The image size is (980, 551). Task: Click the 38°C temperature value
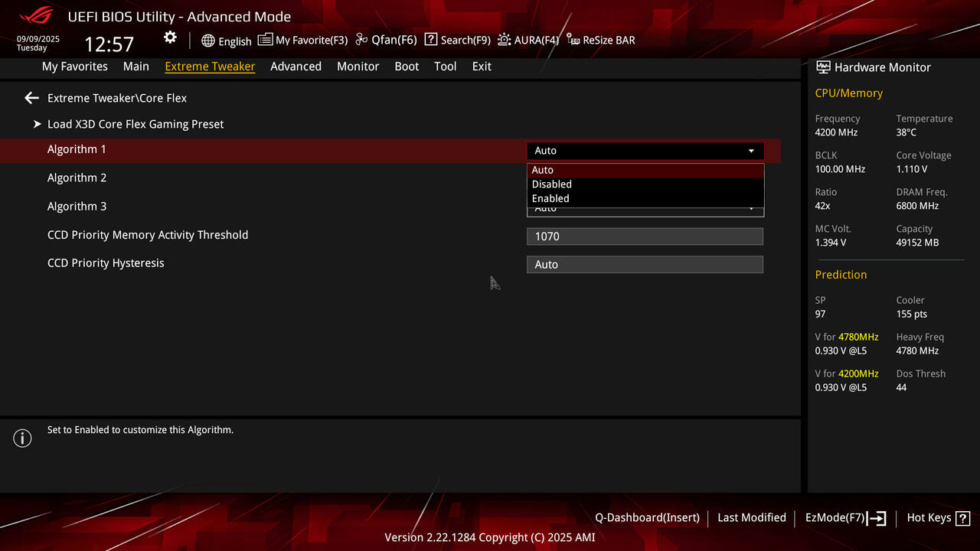[x=906, y=132]
